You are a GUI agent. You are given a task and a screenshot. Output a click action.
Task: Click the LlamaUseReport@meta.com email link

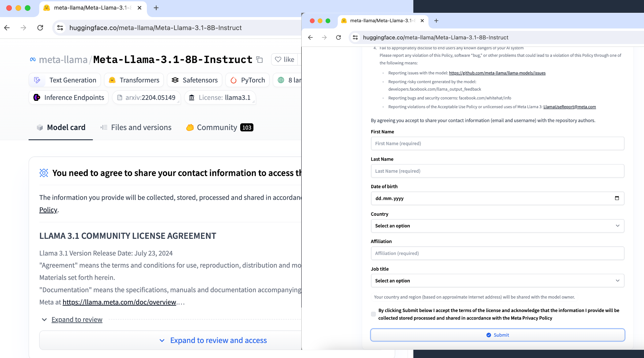coord(569,107)
